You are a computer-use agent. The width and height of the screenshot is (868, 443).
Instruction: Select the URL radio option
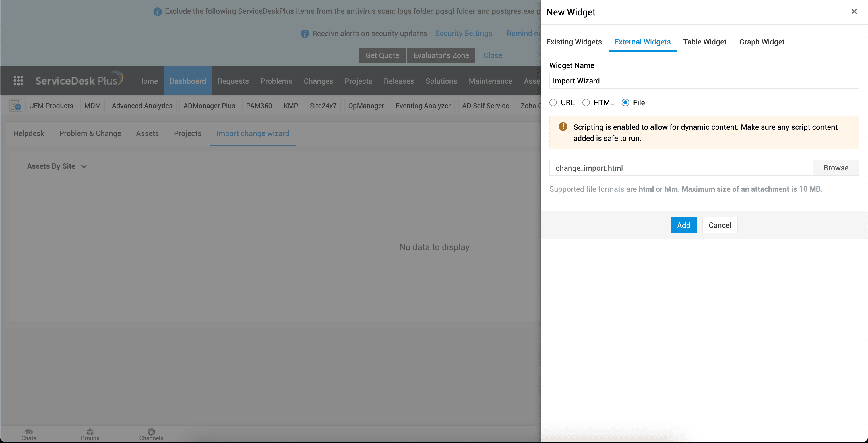click(553, 103)
